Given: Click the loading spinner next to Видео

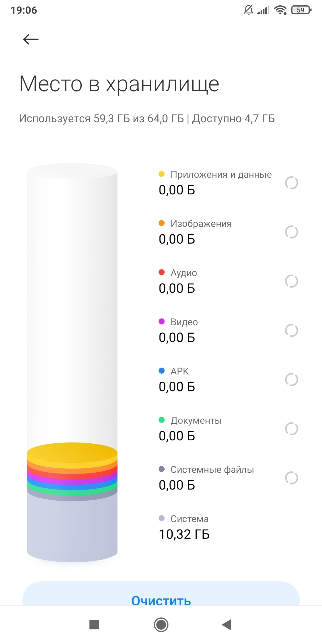Looking at the screenshot, I should click(291, 330).
